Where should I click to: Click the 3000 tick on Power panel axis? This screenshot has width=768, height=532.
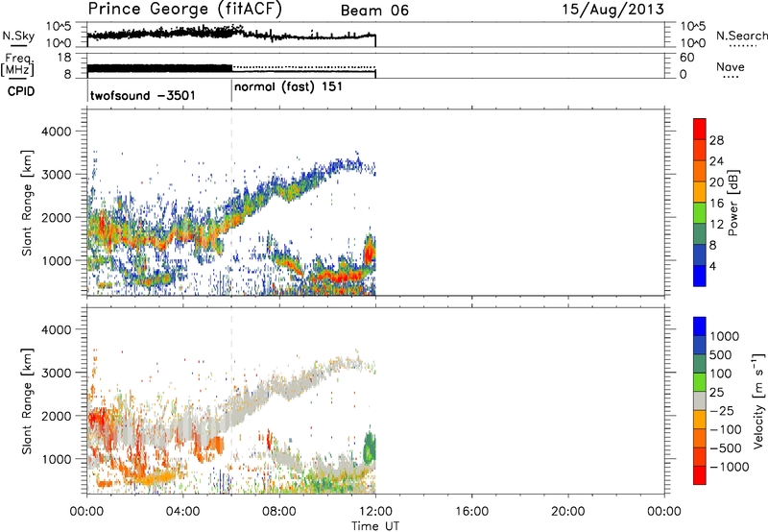(56, 175)
